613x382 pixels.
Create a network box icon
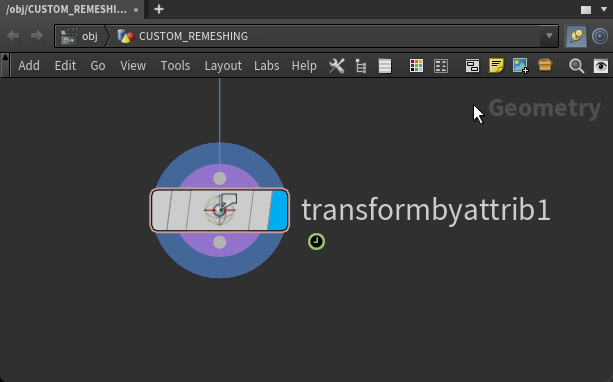tap(472, 66)
